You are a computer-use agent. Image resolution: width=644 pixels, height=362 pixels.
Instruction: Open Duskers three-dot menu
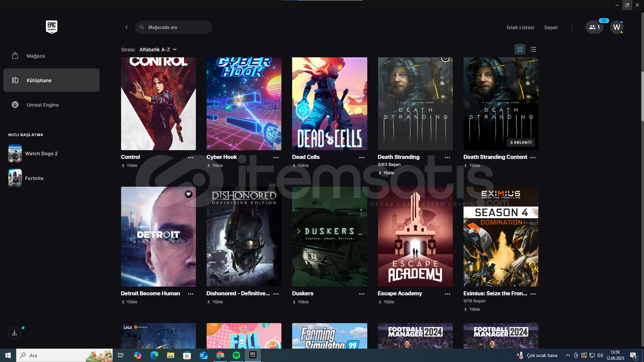(362, 294)
